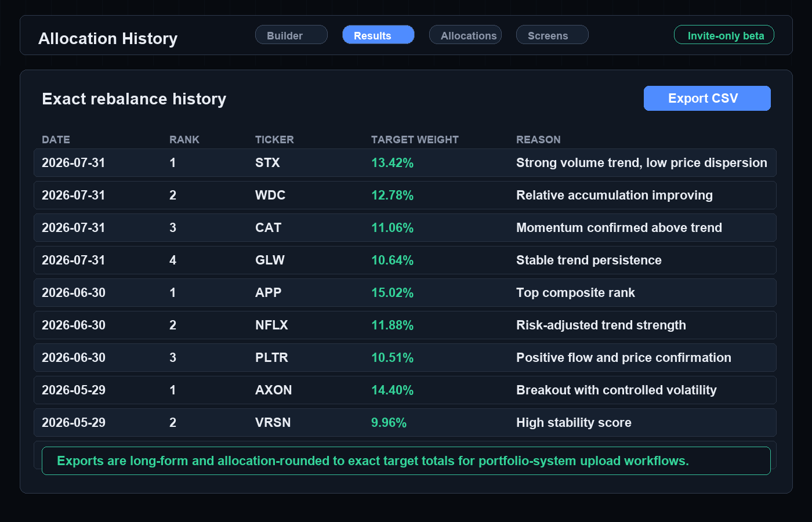This screenshot has height=522, width=812.
Task: Click the TICKER column header
Action: [274, 140]
